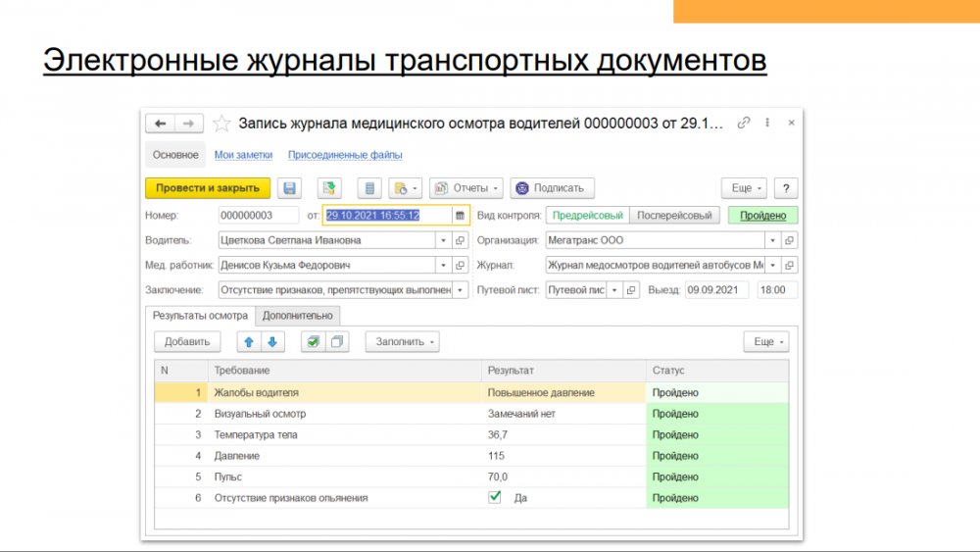This screenshot has height=552, width=980.
Task: Click the back navigation arrow
Action: [x=161, y=124]
